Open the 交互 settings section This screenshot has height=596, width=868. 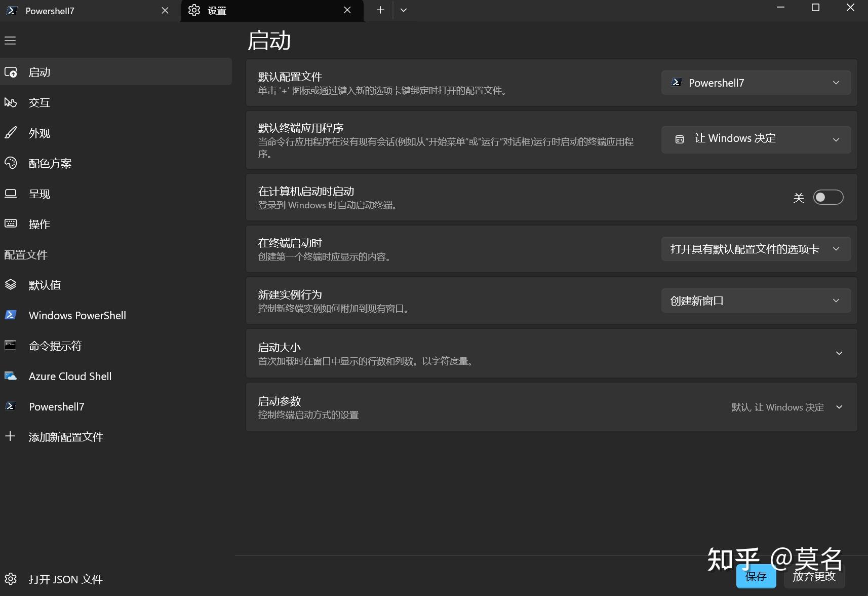[x=40, y=102]
